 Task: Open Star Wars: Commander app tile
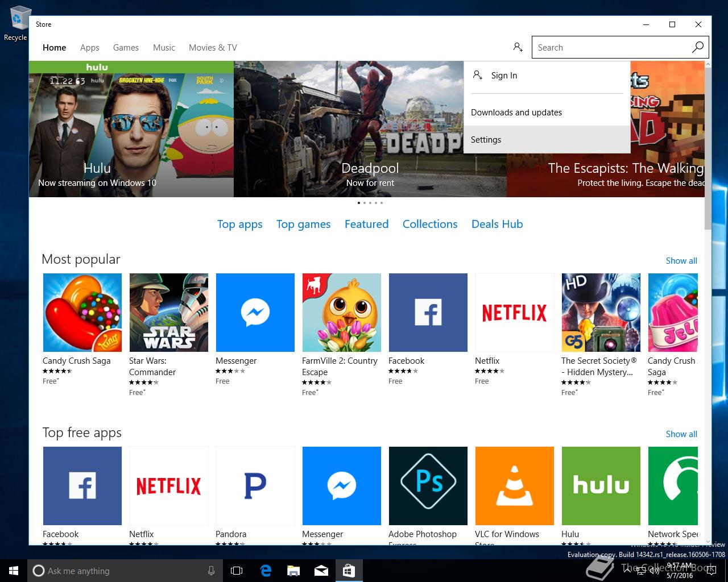[169, 313]
